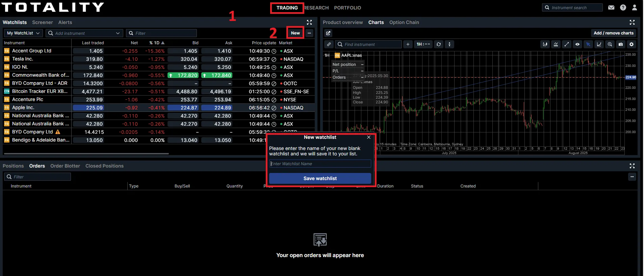The width and height of the screenshot is (644, 276).
Task: Open chart settings gear
Action: [x=632, y=44]
